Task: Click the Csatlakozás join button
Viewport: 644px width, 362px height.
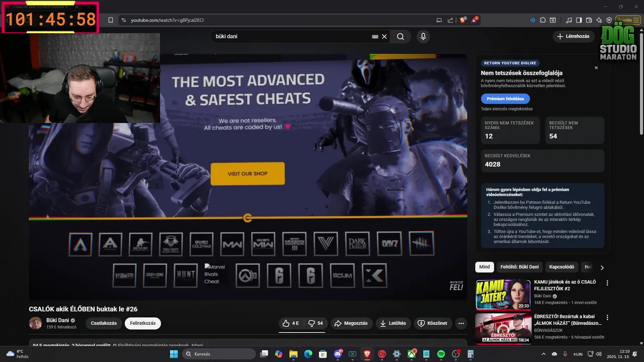Action: [104, 323]
